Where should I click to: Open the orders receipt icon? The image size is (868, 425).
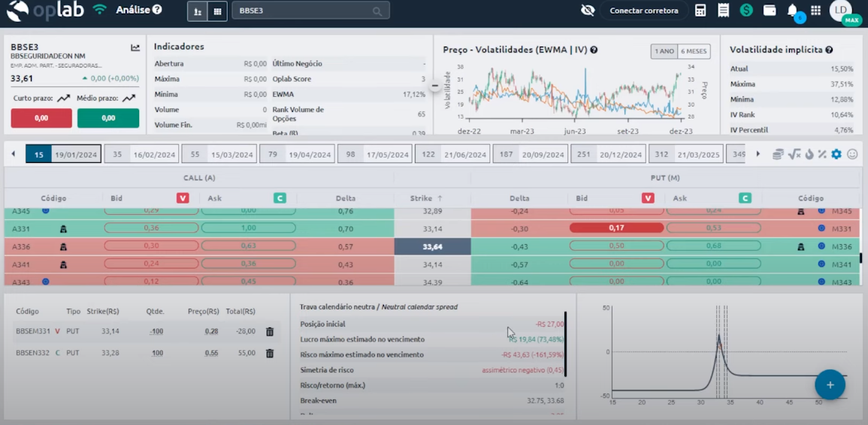pyautogui.click(x=723, y=11)
